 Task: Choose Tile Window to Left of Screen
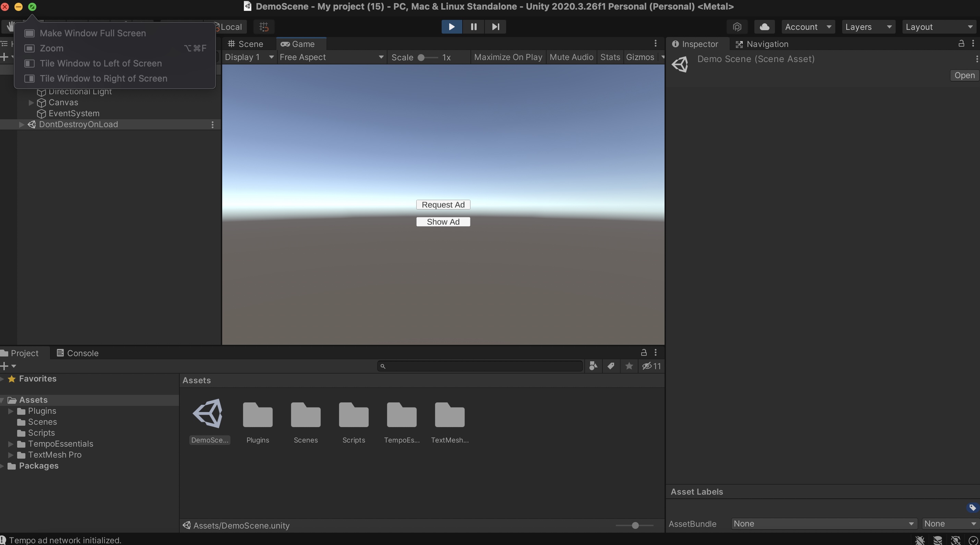pyautogui.click(x=100, y=63)
